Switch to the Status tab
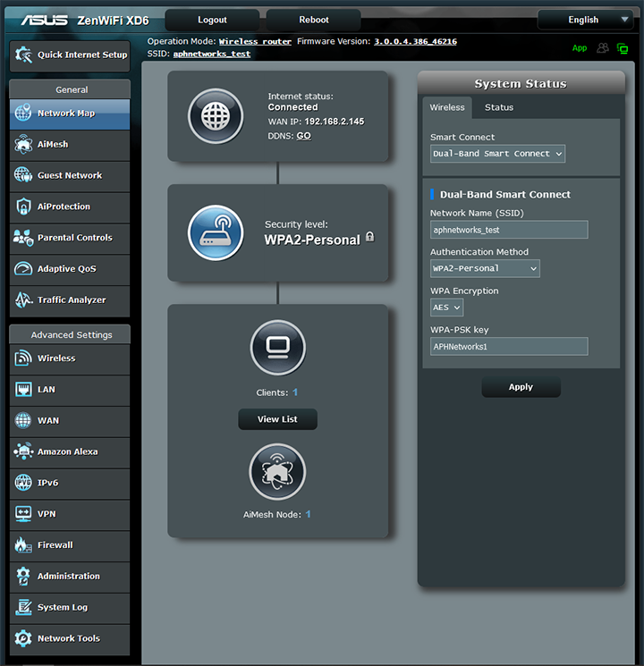This screenshot has height=666, width=644. coord(499,107)
